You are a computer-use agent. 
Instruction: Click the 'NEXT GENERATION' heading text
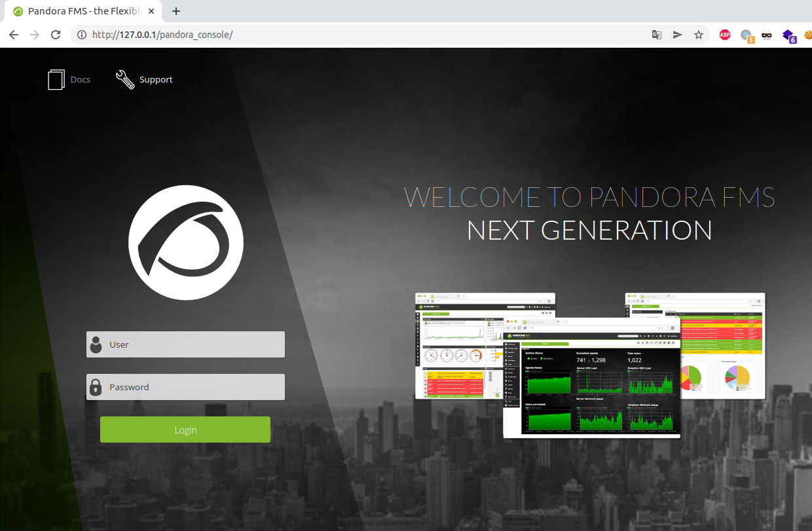[589, 230]
